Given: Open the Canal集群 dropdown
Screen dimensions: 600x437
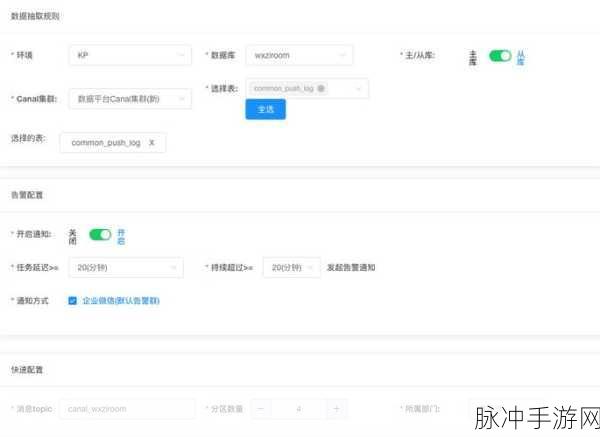Looking at the screenshot, I should pyautogui.click(x=130, y=99).
